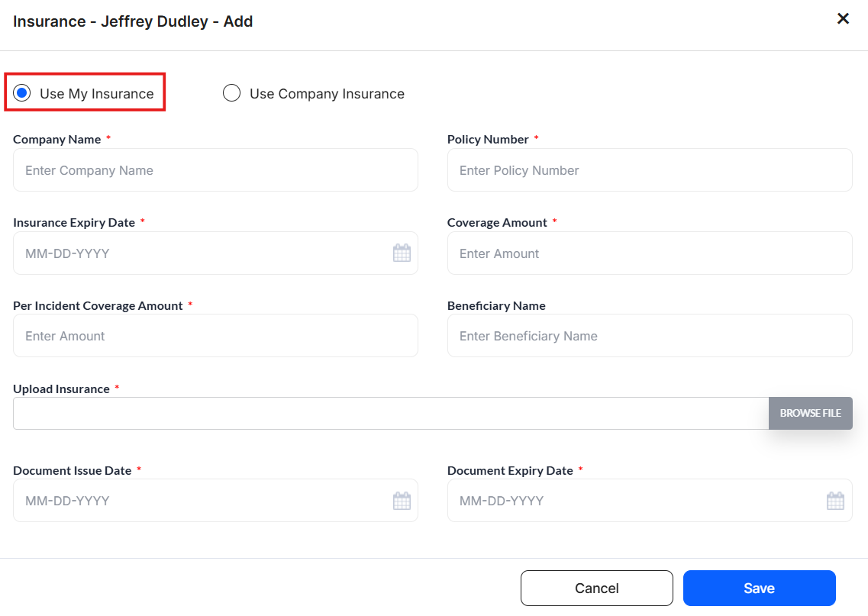The height and width of the screenshot is (616, 868).
Task: Close the Insurance dialog with X
Action: (843, 19)
